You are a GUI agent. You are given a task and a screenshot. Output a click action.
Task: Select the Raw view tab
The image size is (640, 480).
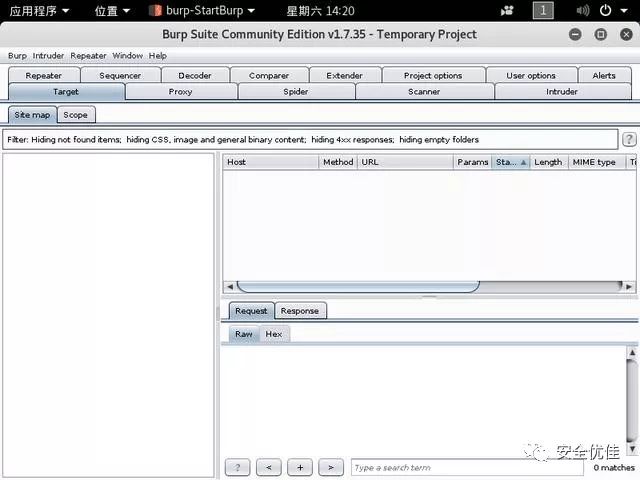244,334
